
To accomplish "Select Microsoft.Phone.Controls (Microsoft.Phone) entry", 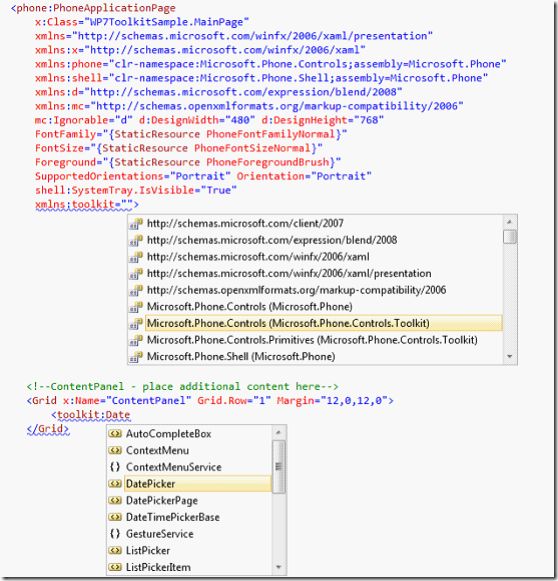I will click(x=250, y=307).
